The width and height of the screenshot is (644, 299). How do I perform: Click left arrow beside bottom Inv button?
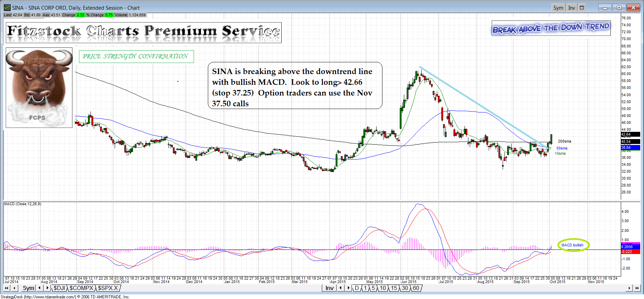pyautogui.click(x=341, y=288)
